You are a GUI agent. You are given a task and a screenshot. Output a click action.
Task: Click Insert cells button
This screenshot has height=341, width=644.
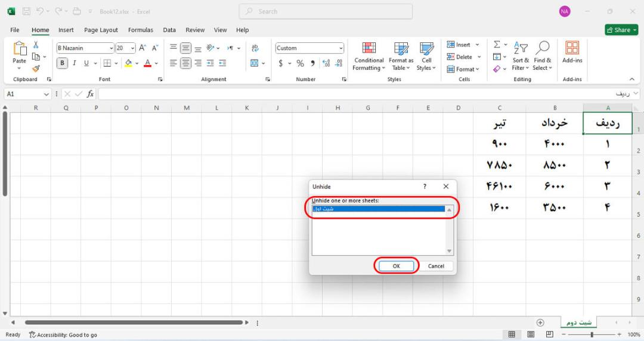coord(459,44)
